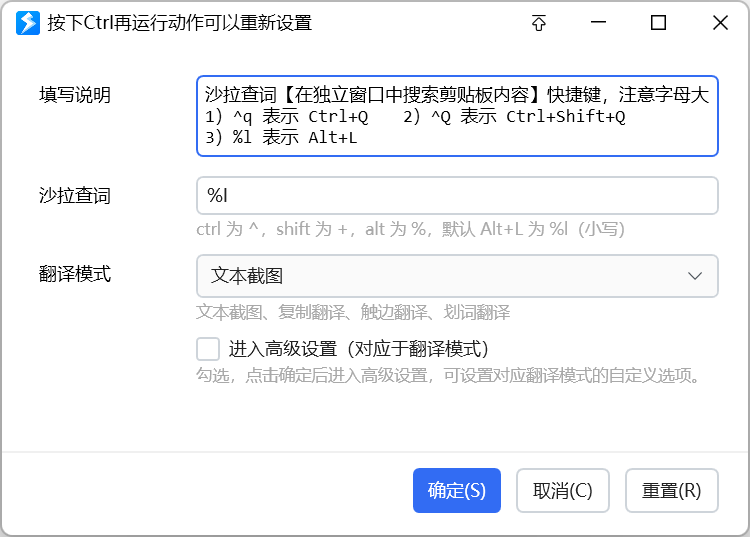Click the 确定(S) button
The height and width of the screenshot is (537, 750).
(457, 491)
